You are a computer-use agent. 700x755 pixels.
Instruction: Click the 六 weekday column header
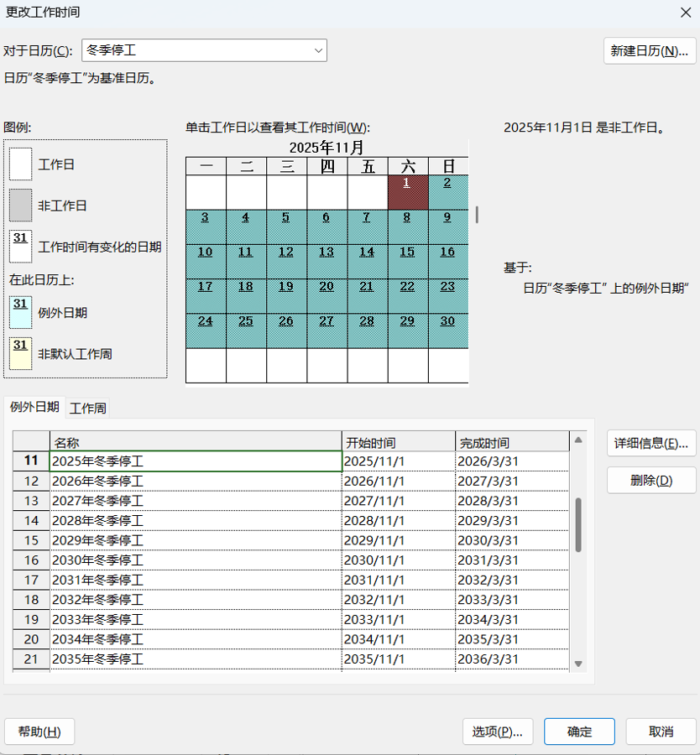(408, 166)
